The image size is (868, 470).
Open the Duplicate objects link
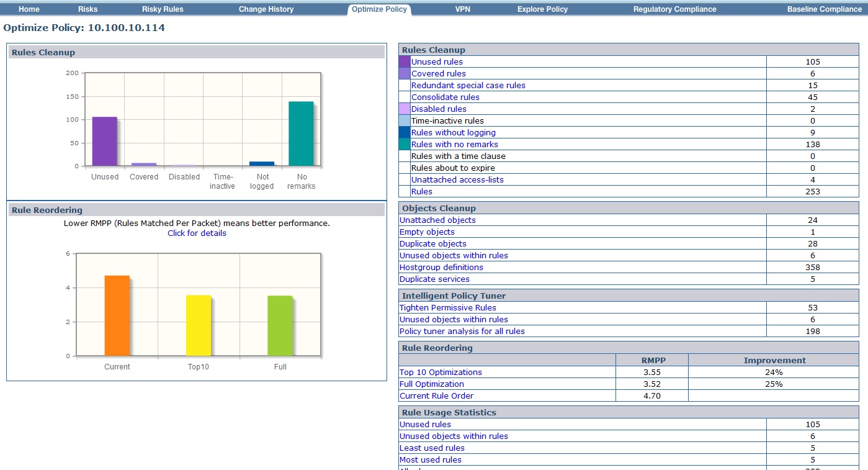point(432,243)
